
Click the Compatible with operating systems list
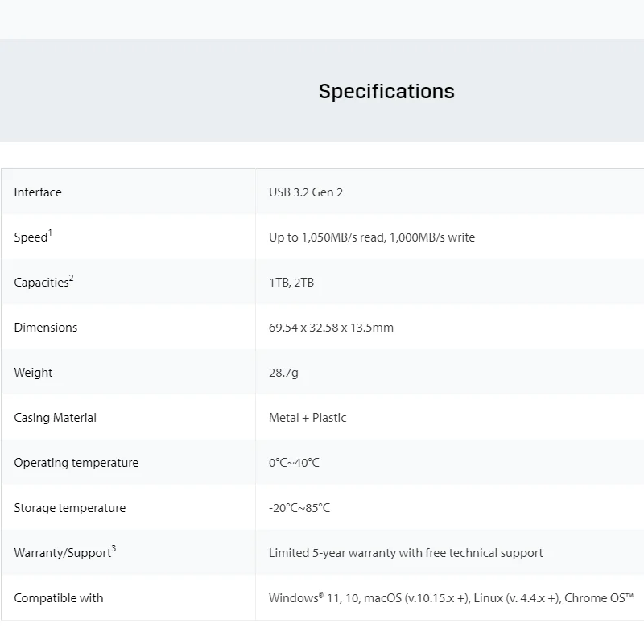[x=451, y=598]
